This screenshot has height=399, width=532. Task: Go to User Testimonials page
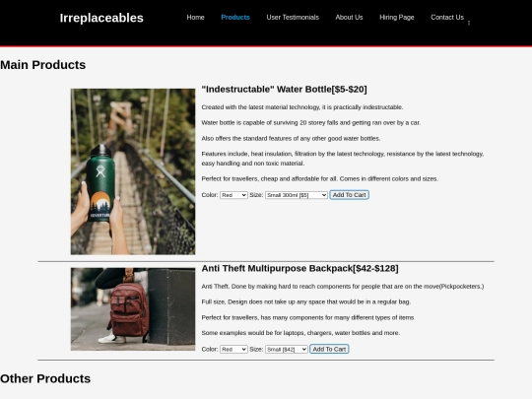pos(293,18)
